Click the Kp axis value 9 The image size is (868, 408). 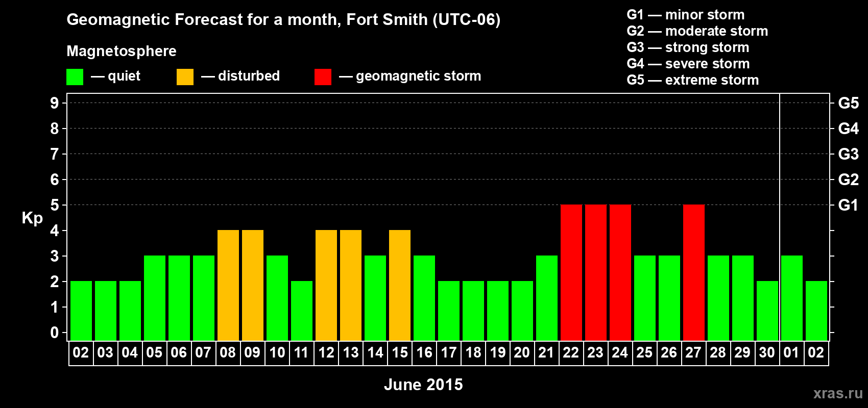point(55,103)
